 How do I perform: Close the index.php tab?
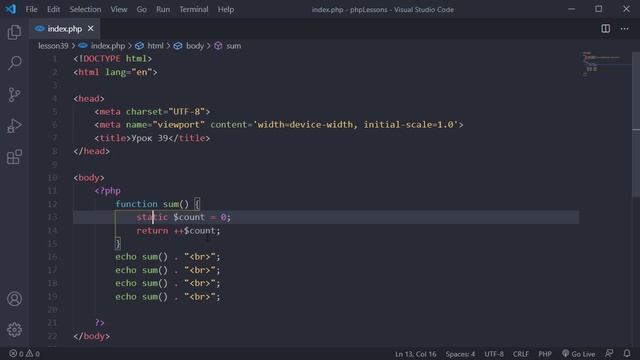tap(91, 29)
